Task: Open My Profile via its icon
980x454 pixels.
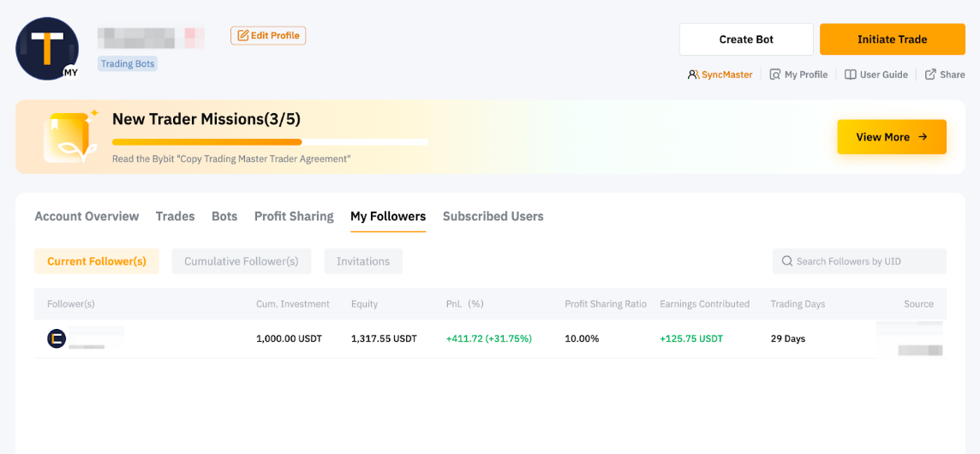Action: tap(774, 75)
